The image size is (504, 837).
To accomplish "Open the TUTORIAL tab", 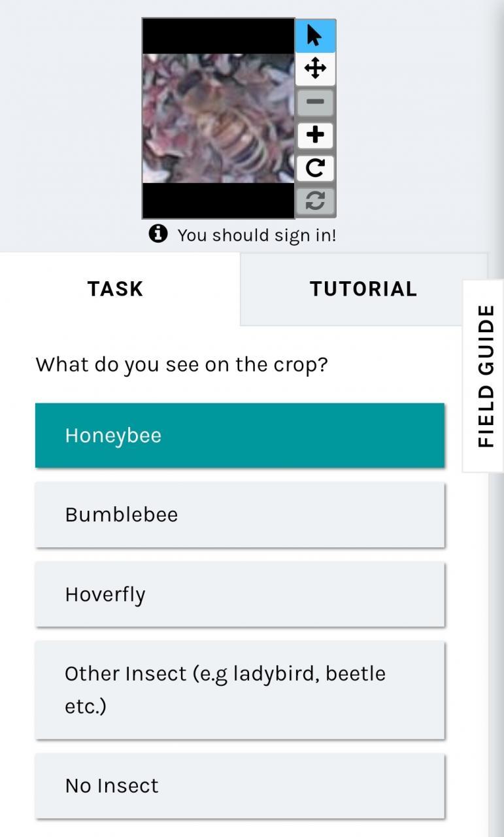I will point(363,289).
